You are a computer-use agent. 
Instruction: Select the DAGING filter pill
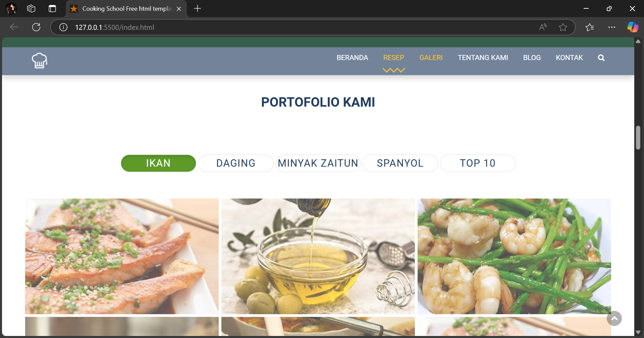click(236, 163)
